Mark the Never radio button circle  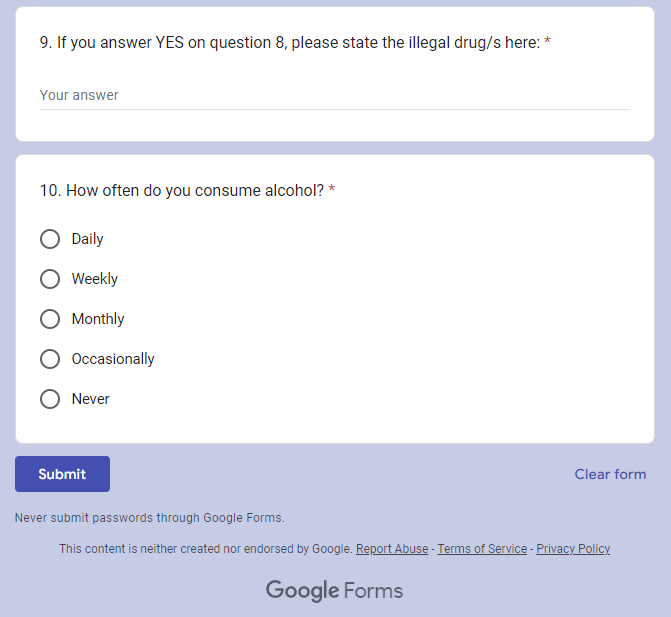(50, 399)
